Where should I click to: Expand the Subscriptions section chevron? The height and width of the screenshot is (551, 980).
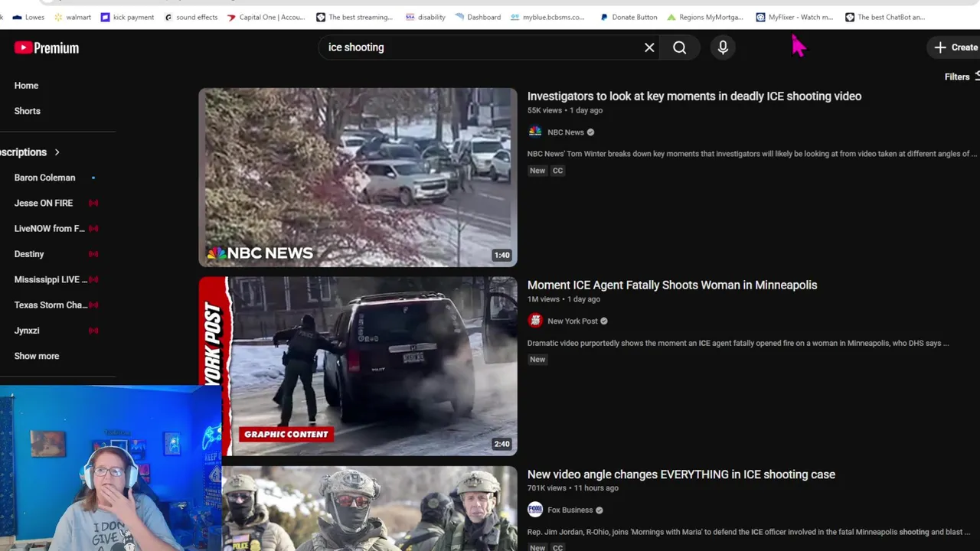click(57, 152)
